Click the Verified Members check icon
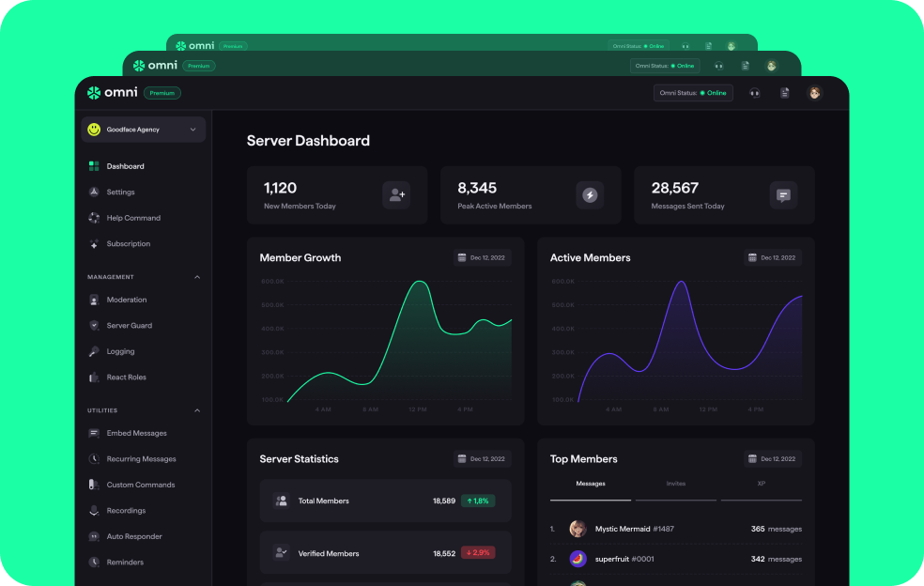 pyautogui.click(x=282, y=552)
